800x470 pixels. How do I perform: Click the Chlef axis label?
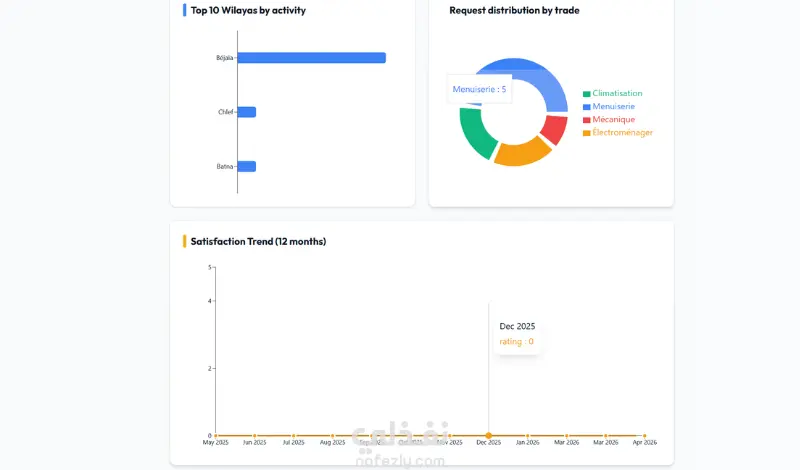tap(226, 112)
